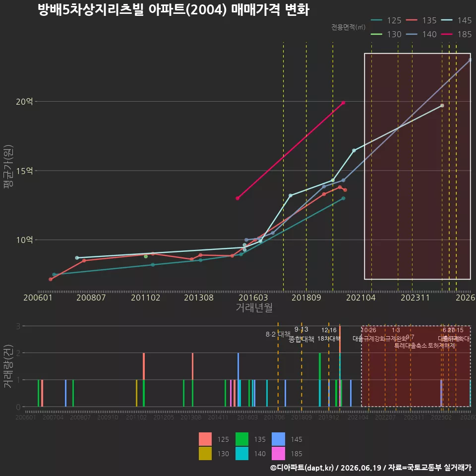Image resolution: width=476 pixels, height=476 pixels.
Task: Click the magenta 185 bar legend swatch
Action: tap(278, 453)
